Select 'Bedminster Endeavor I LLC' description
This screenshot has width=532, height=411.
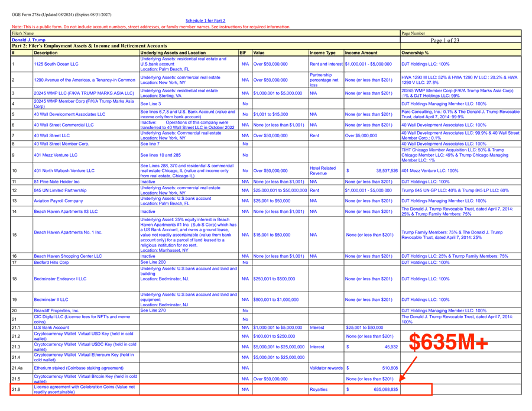[60, 279]
